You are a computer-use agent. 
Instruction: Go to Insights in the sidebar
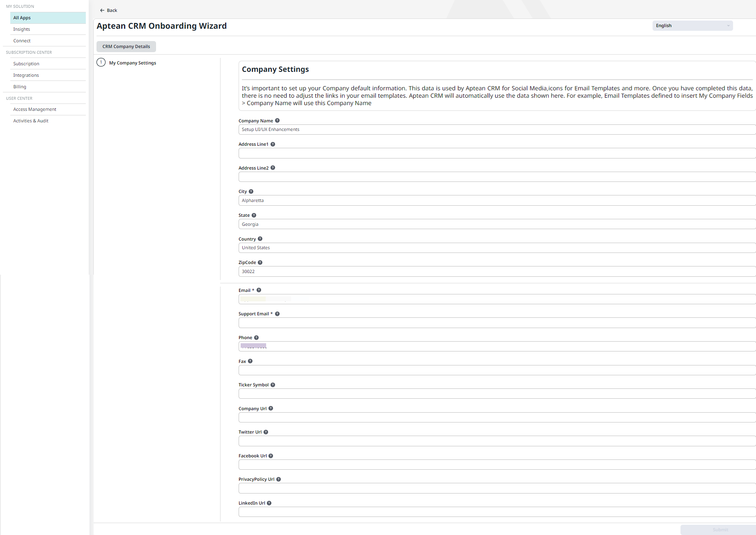pyautogui.click(x=48, y=29)
